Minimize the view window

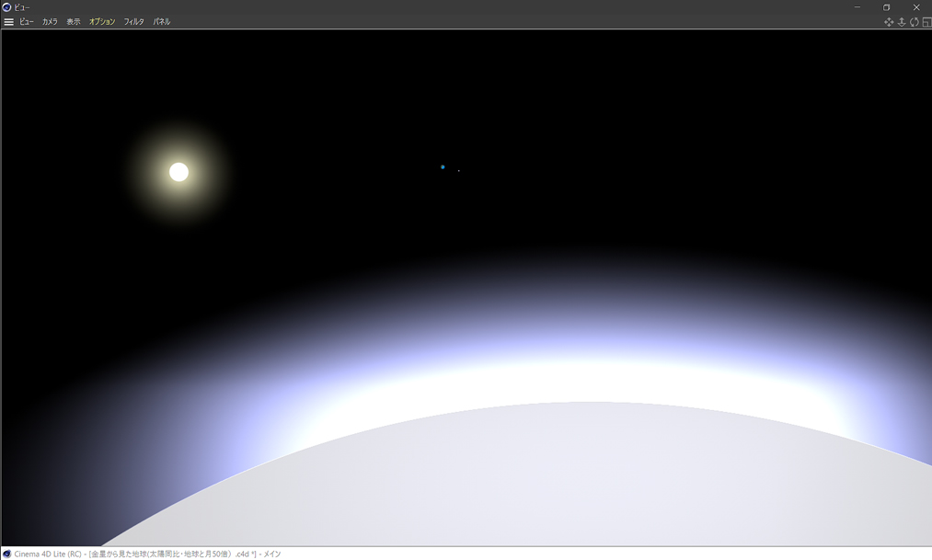pos(857,7)
